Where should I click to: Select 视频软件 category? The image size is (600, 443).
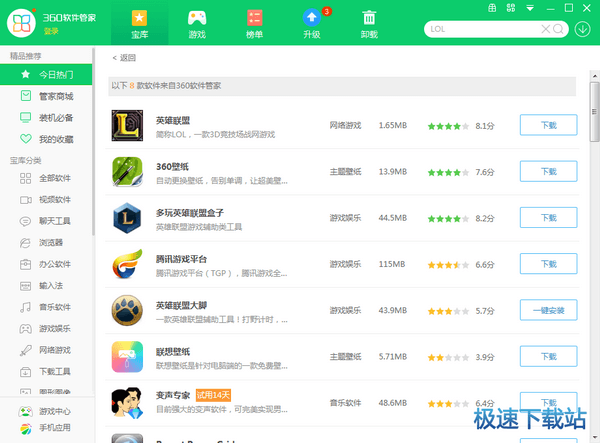46,199
